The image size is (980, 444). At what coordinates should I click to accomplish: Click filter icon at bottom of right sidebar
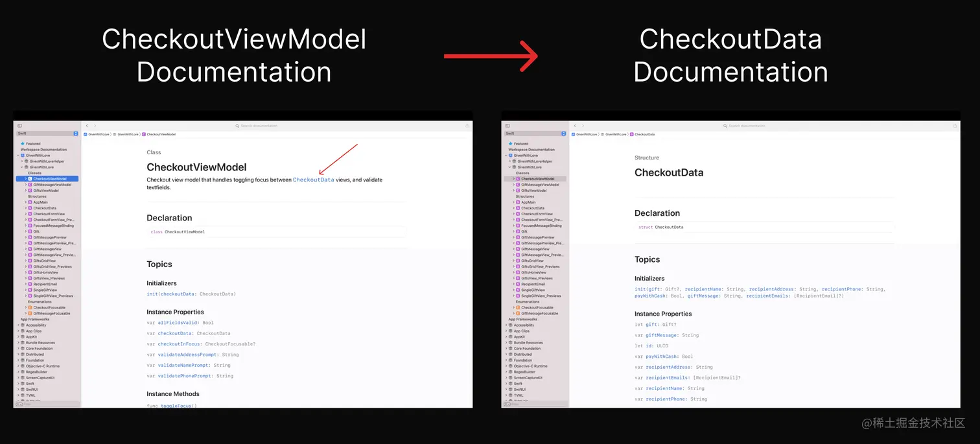[x=507, y=404]
